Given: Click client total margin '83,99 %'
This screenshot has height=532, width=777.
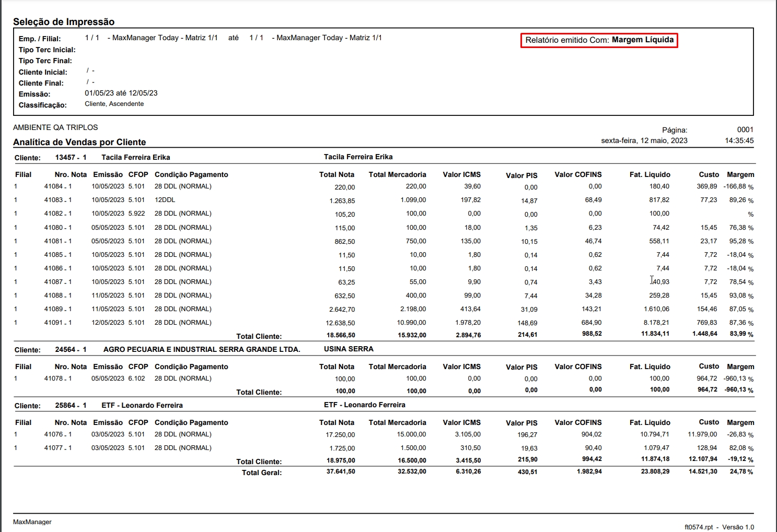Looking at the screenshot, I should pyautogui.click(x=741, y=334).
